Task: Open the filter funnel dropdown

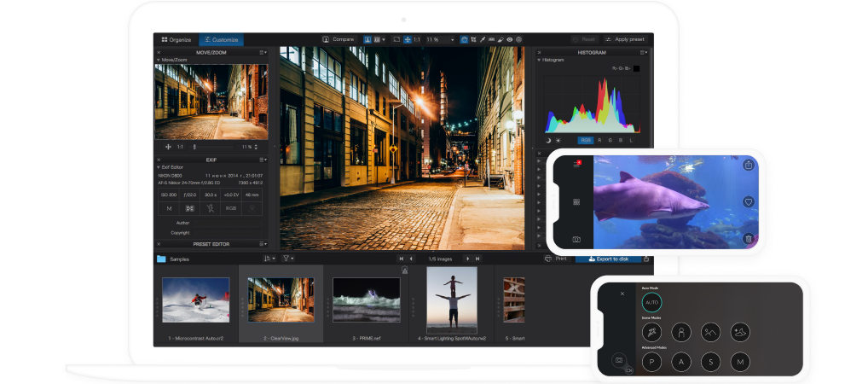Action: 288,259
